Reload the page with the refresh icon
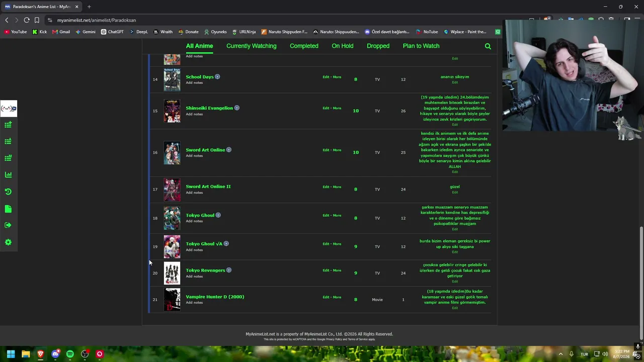Screen dimensions: 644x362 point(27,20)
